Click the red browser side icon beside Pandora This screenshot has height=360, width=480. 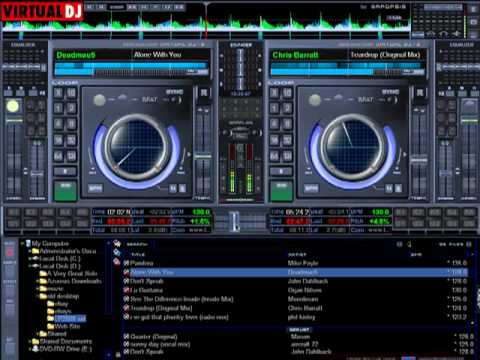click(x=117, y=262)
